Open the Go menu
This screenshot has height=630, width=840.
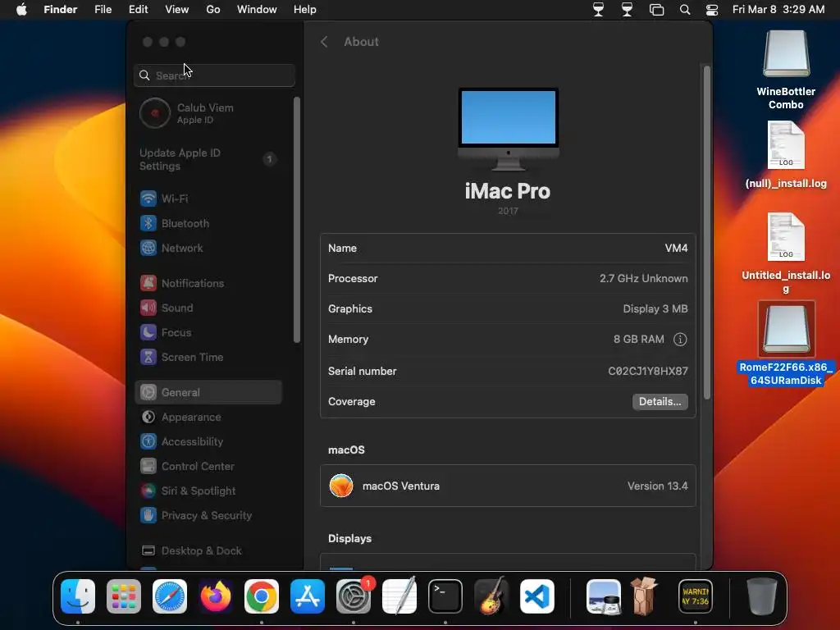point(213,10)
